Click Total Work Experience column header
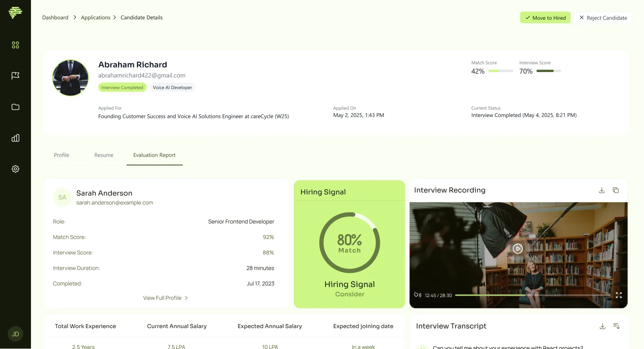 coord(85,326)
